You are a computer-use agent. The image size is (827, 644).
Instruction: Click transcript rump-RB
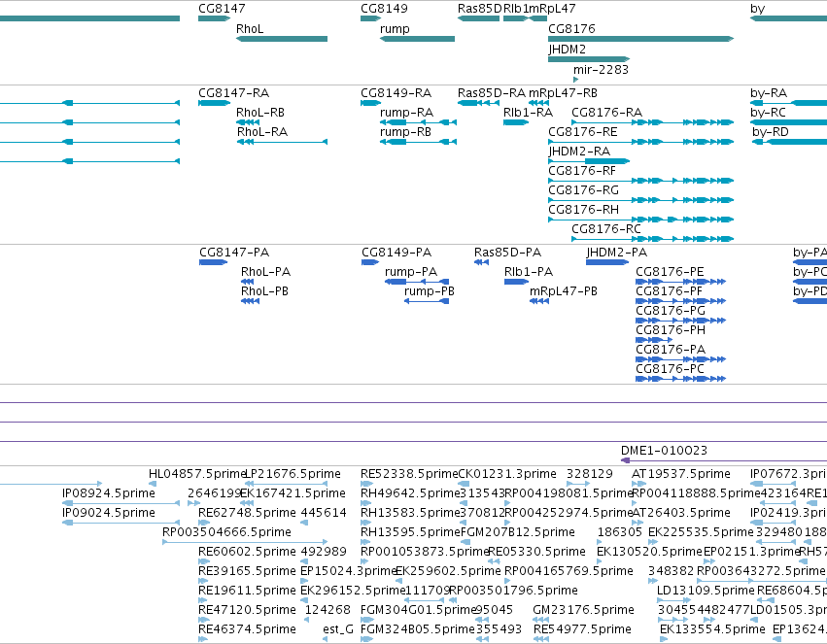point(418,142)
